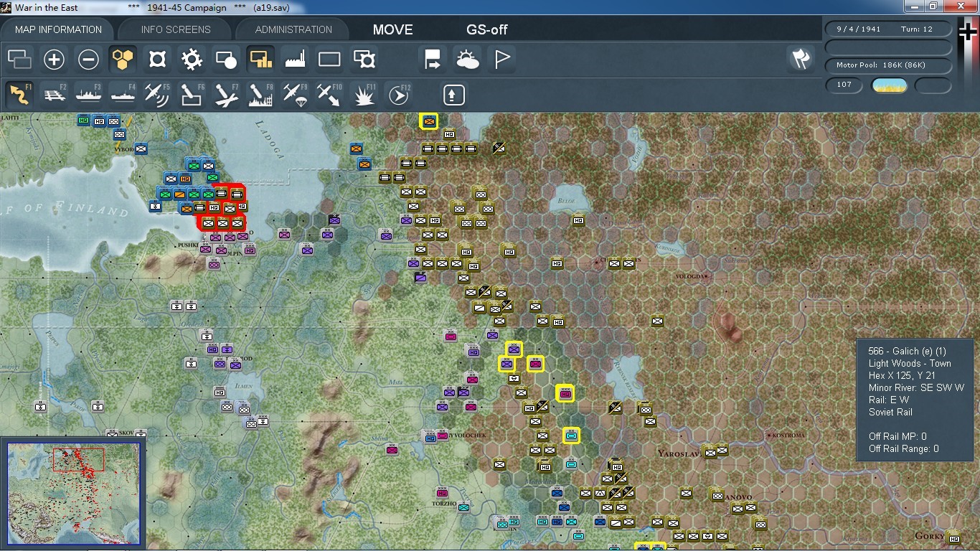This screenshot has width=980, height=551.
Task: Toggle the four-cornered frame map icon
Action: [x=158, y=60]
